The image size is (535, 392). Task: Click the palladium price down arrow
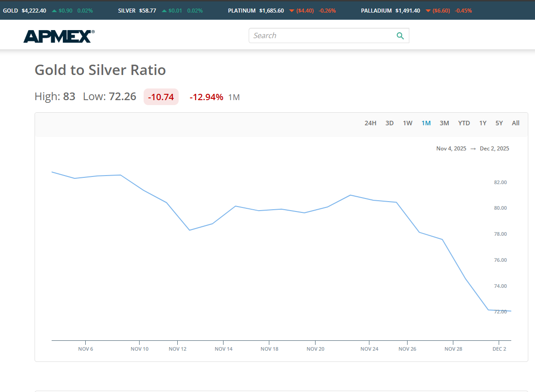pyautogui.click(x=428, y=11)
